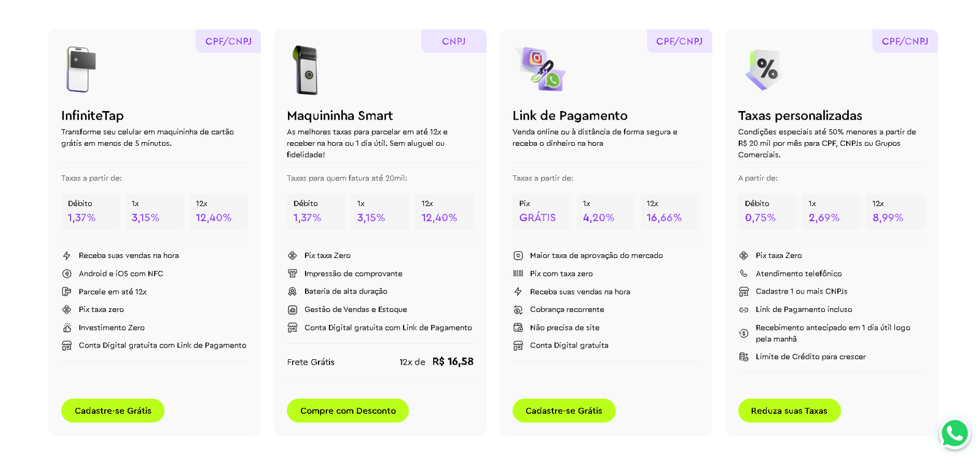
Task: Click the phone icon beside 'Atendimento telefônico'
Action: click(x=744, y=273)
